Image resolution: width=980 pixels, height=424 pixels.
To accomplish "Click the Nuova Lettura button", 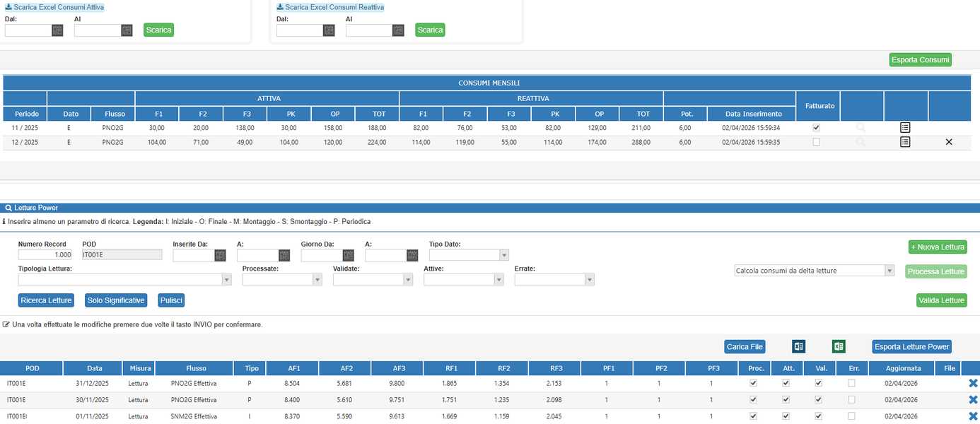I will [938, 247].
